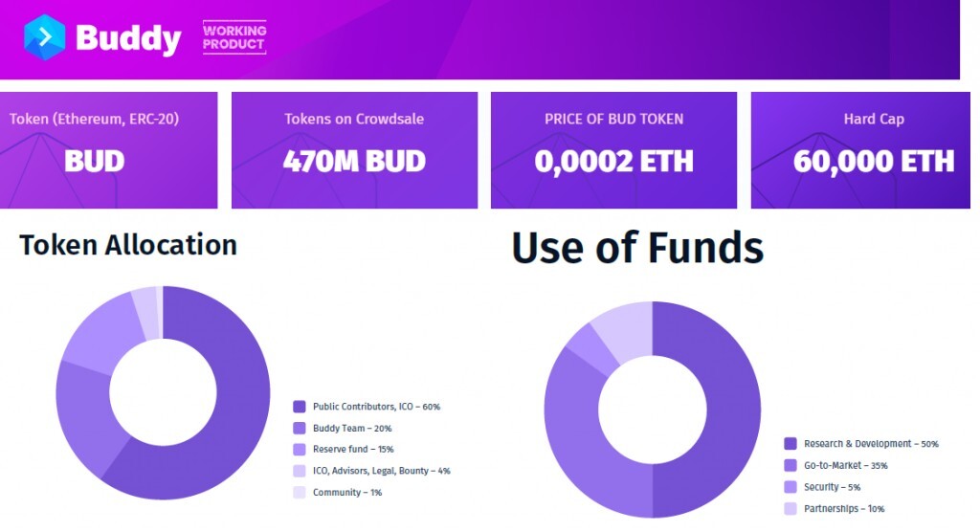Click the Reserve fund legend swatch
The image size is (980, 532).
point(300,450)
